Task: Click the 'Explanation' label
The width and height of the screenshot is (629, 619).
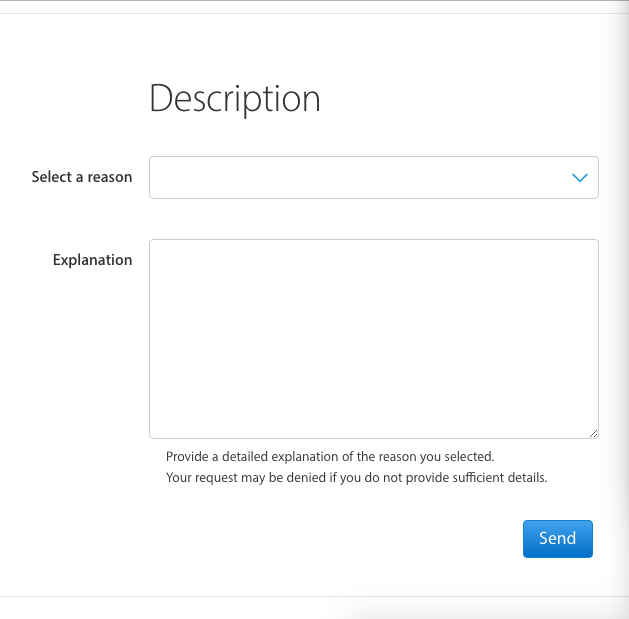Action: (x=93, y=260)
